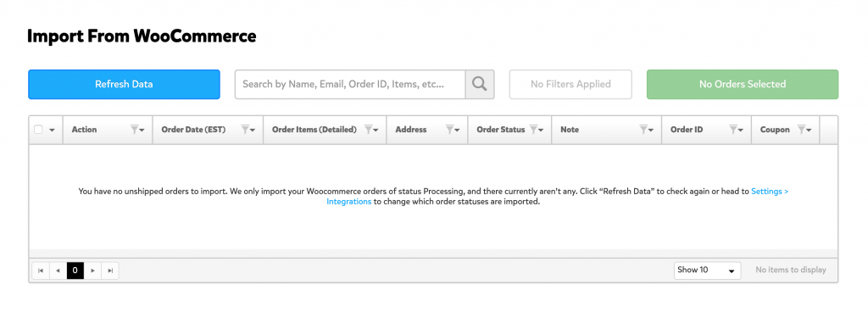
Task: Open the Action column filter icon
Action: [136, 130]
